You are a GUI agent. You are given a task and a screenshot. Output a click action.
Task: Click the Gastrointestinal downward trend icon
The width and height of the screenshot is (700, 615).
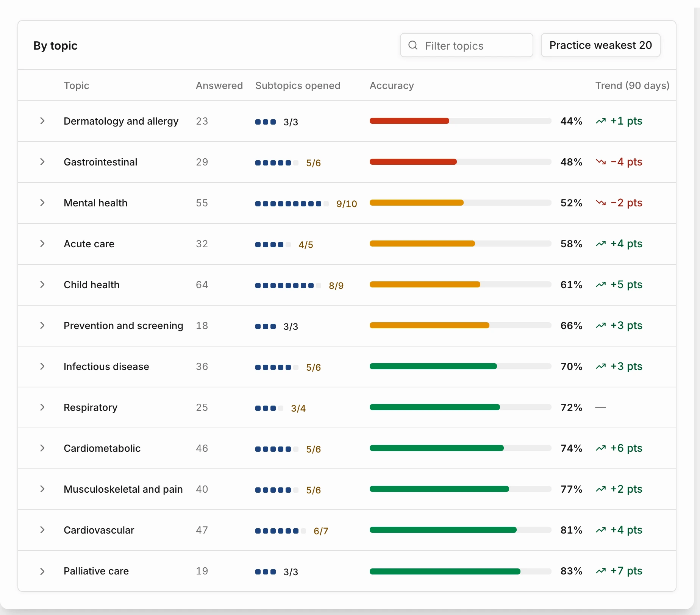[601, 162]
